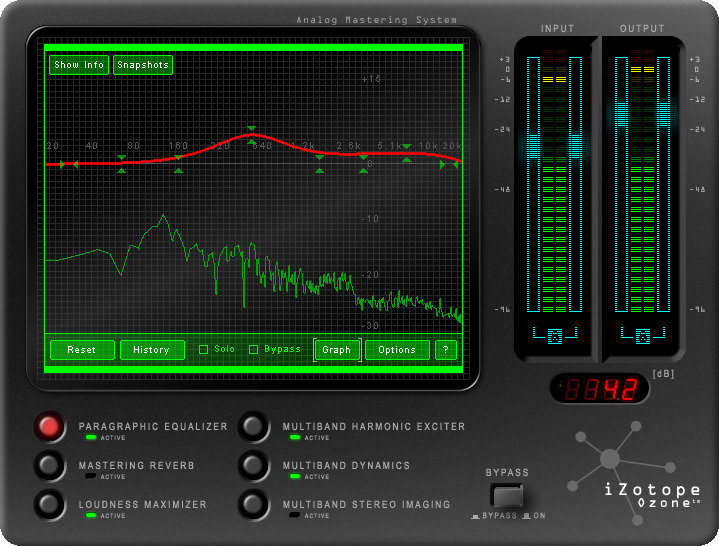The image size is (719, 546).
Task: Select the Mastering Reverb module button
Action: pos(49,465)
